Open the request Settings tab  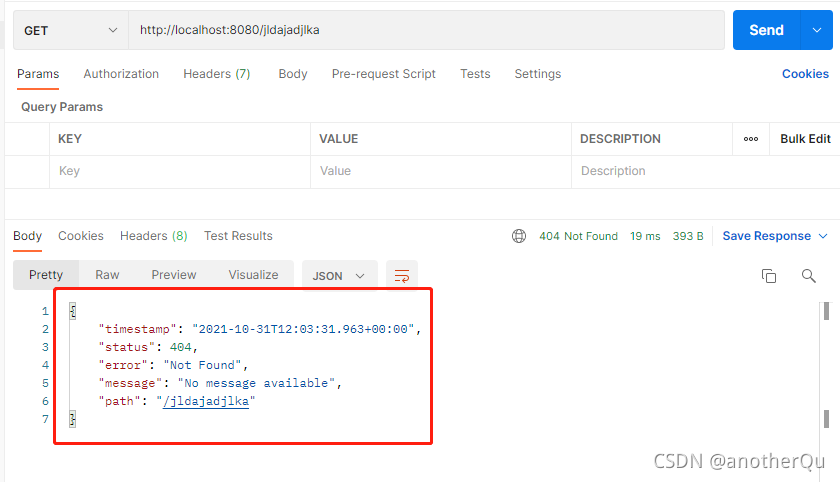pos(538,74)
